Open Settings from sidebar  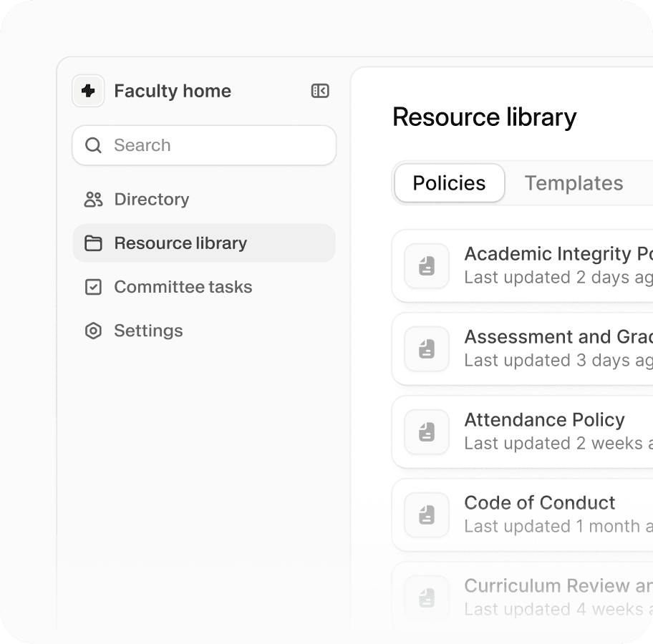pos(148,331)
